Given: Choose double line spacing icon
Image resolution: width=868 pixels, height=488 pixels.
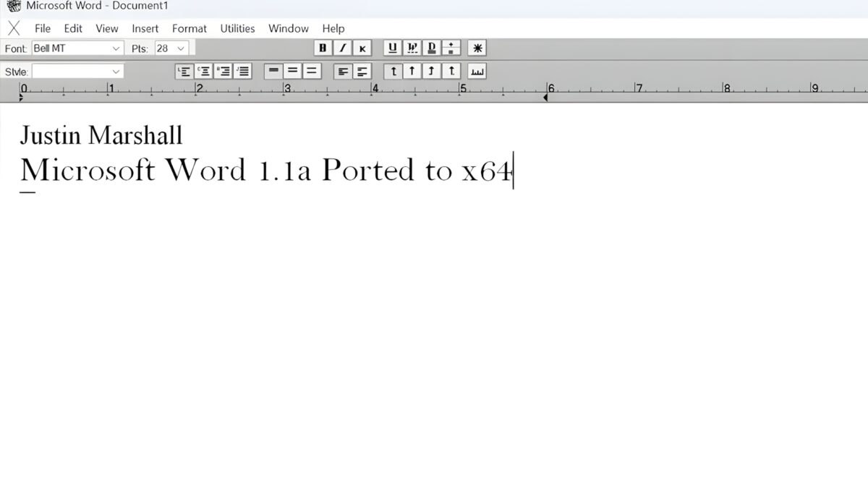Looking at the screenshot, I should (312, 71).
